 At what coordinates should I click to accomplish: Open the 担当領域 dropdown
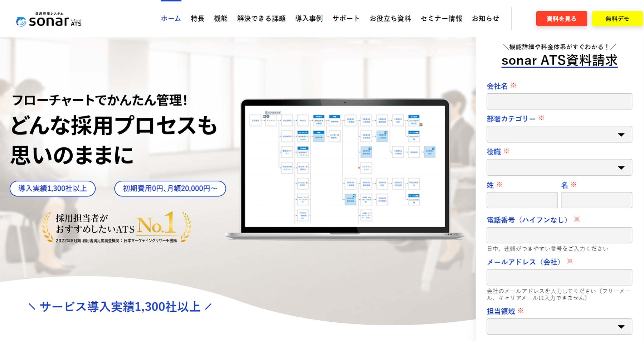tap(559, 326)
